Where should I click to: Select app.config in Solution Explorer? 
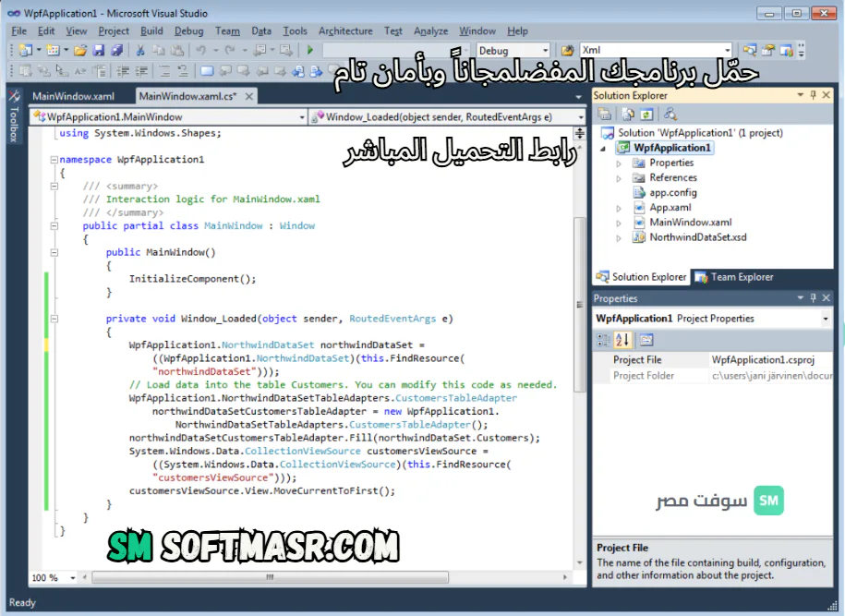click(x=673, y=193)
